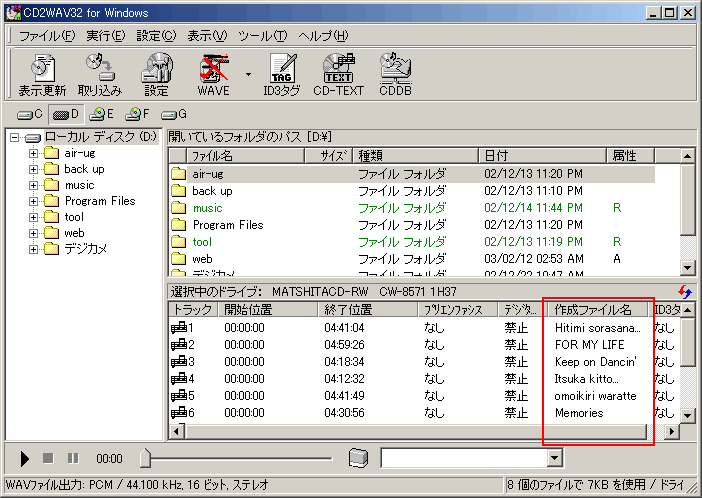
Task: Switch to drive E in the drive bar
Action: [101, 114]
